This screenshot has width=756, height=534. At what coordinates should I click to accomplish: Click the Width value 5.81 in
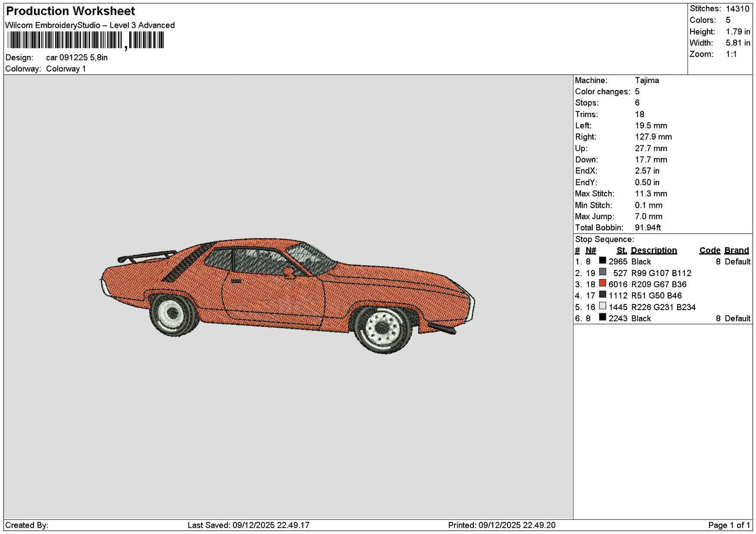pos(738,43)
